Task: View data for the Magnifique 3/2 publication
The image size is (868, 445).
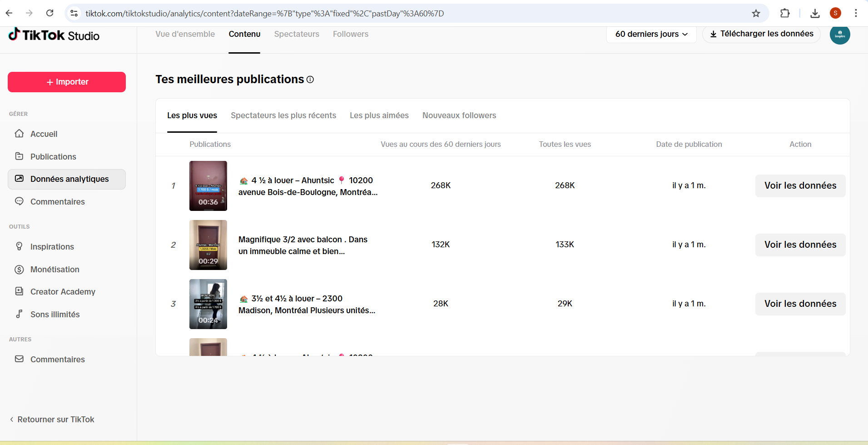Action: (x=800, y=245)
